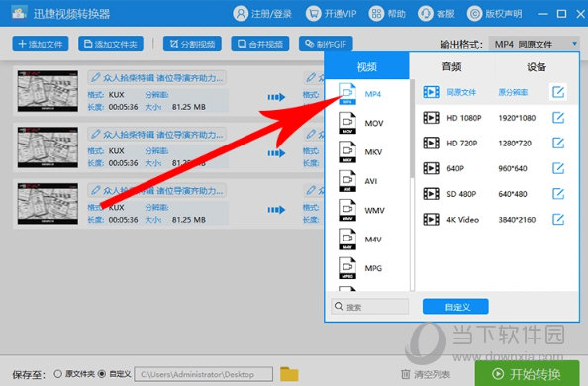Switch to the 设备 tab

[x=537, y=66]
